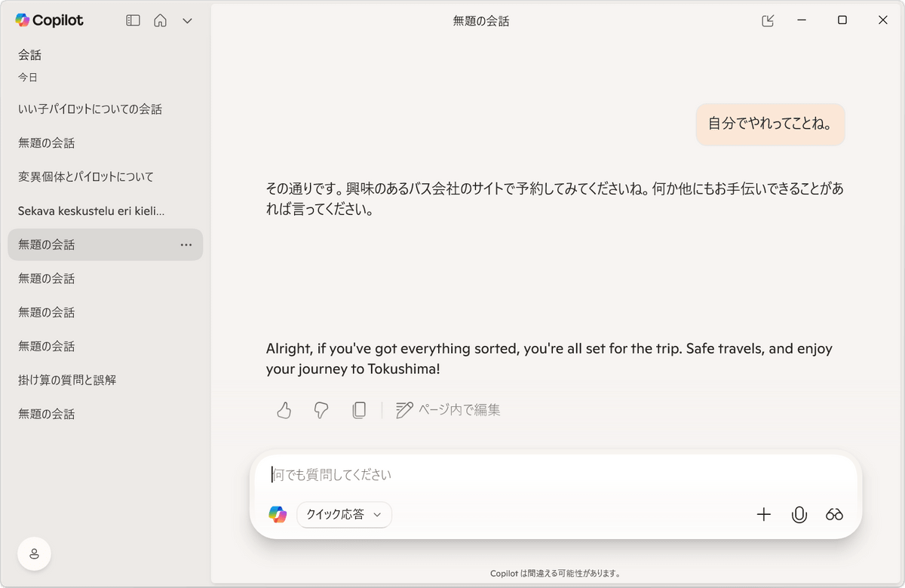The width and height of the screenshot is (905, 588).
Task: Open ページ内で編集 to edit in page
Action: [448, 410]
